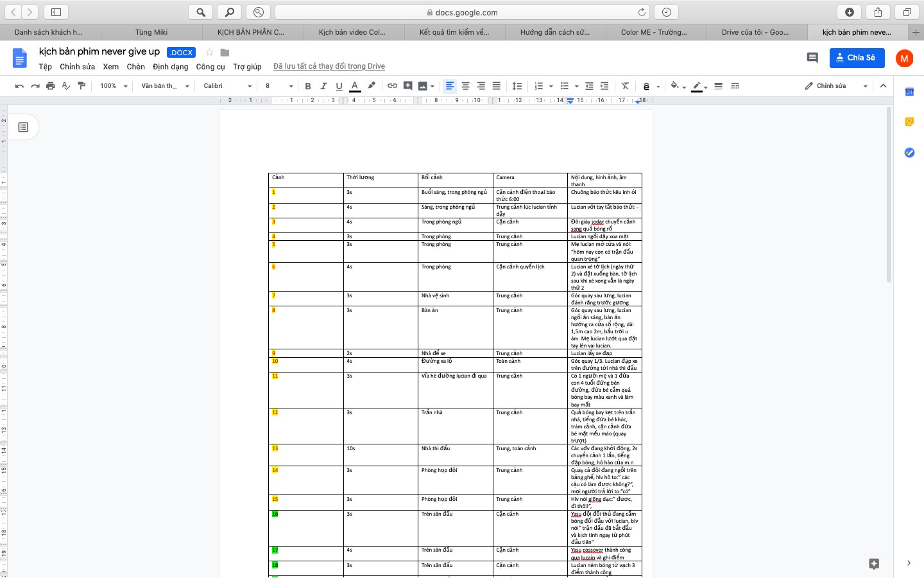Image resolution: width=924 pixels, height=578 pixels.
Task: Click the document title kịch bản phim never give up
Action: [99, 51]
